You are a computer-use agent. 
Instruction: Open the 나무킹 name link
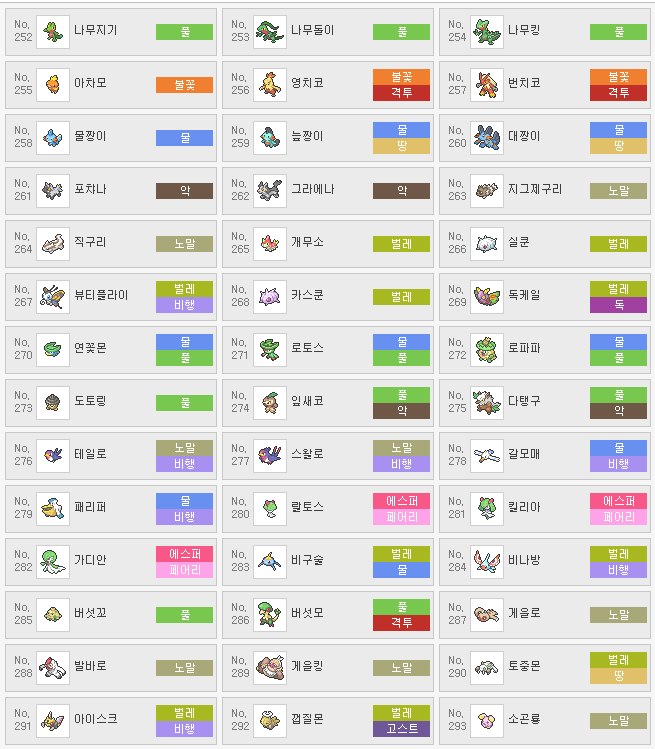524,31
